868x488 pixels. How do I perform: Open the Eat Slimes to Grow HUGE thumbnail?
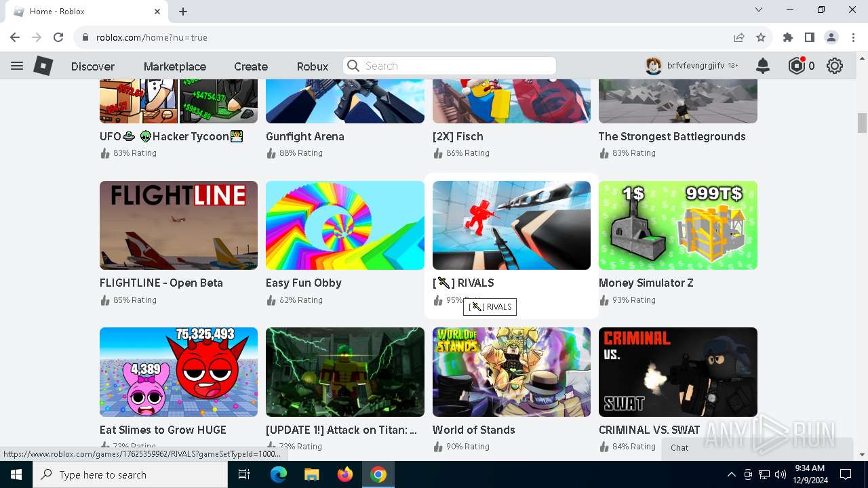[x=178, y=372]
